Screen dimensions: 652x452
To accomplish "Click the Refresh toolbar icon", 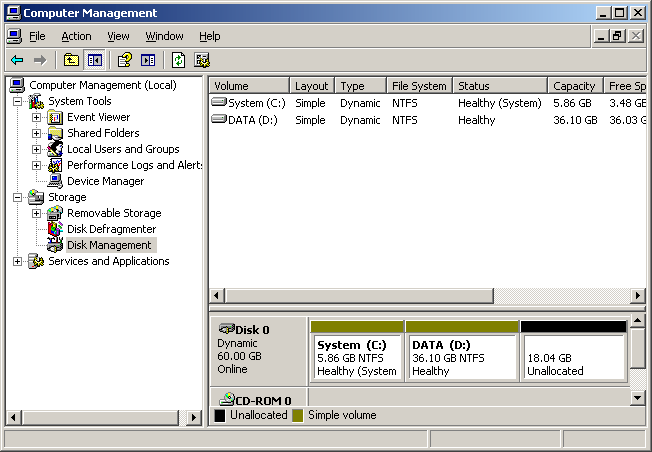I will (x=178, y=60).
